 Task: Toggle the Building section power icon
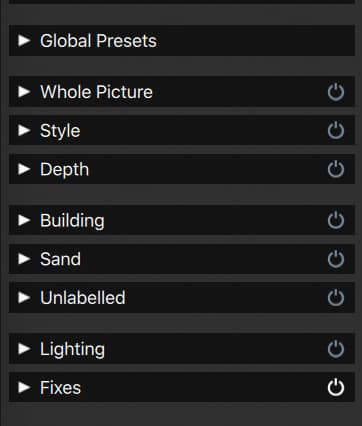[336, 220]
